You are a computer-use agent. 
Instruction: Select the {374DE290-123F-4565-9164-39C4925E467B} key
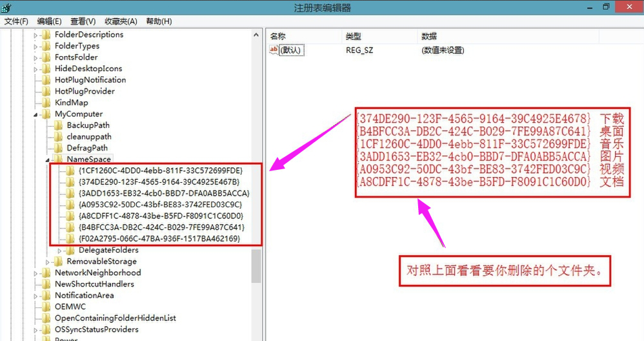click(x=159, y=182)
